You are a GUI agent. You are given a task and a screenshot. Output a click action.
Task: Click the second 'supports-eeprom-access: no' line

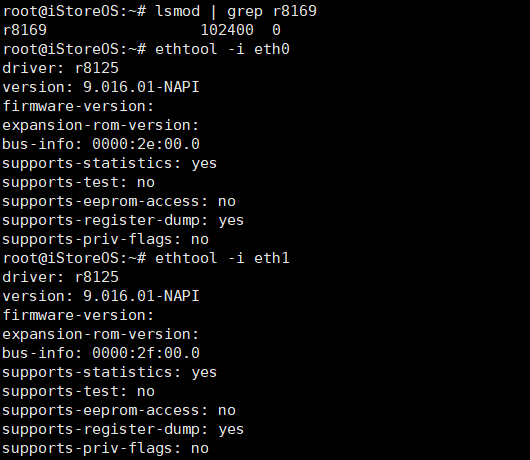coord(119,410)
